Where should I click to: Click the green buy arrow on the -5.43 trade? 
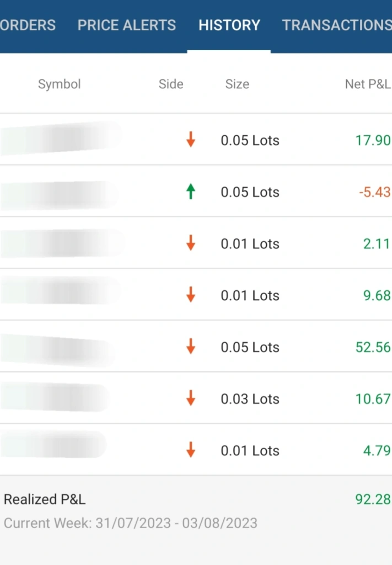pyautogui.click(x=191, y=191)
